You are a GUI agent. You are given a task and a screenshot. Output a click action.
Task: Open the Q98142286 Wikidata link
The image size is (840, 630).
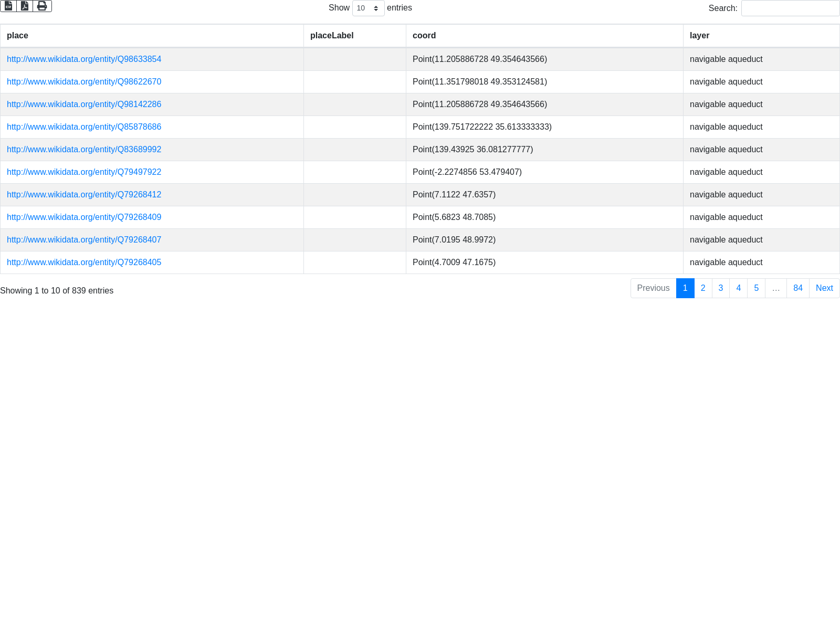[x=84, y=104]
